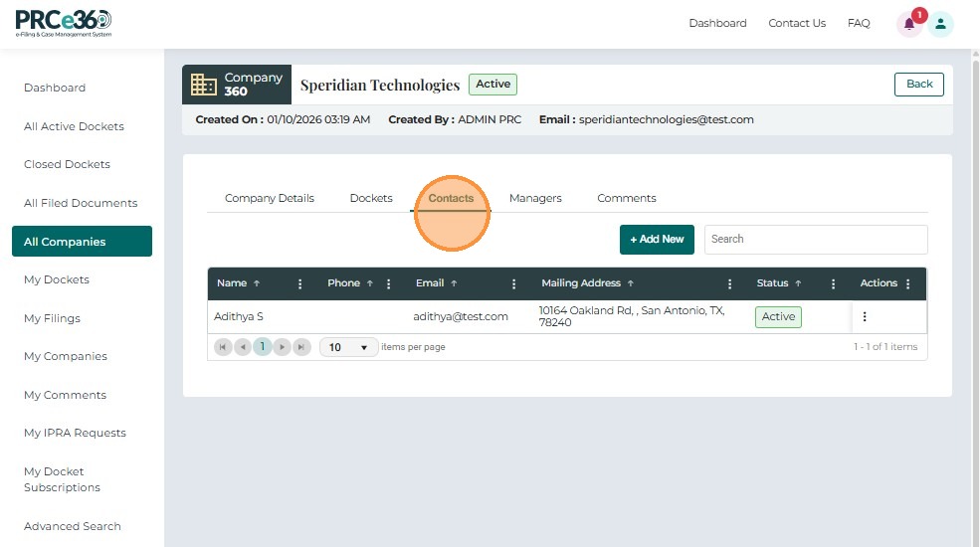The image size is (980, 547).
Task: Click the Speridian Technologies company title
Action: click(x=380, y=85)
